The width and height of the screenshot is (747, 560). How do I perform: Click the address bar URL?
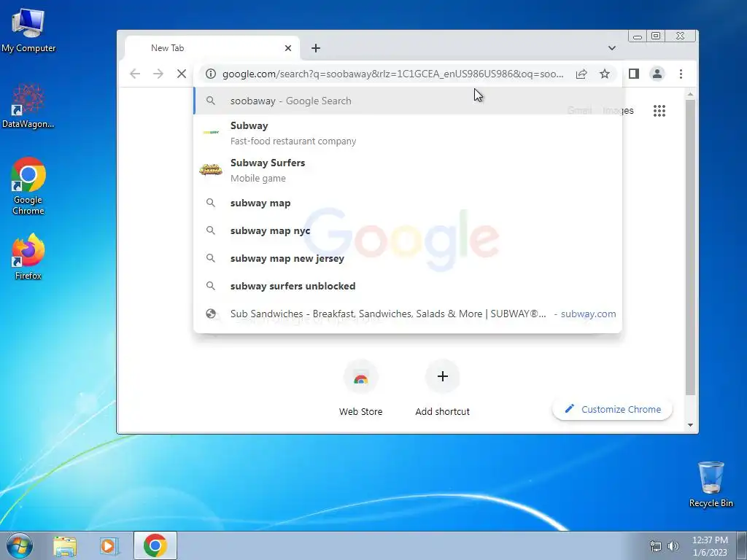(x=392, y=74)
